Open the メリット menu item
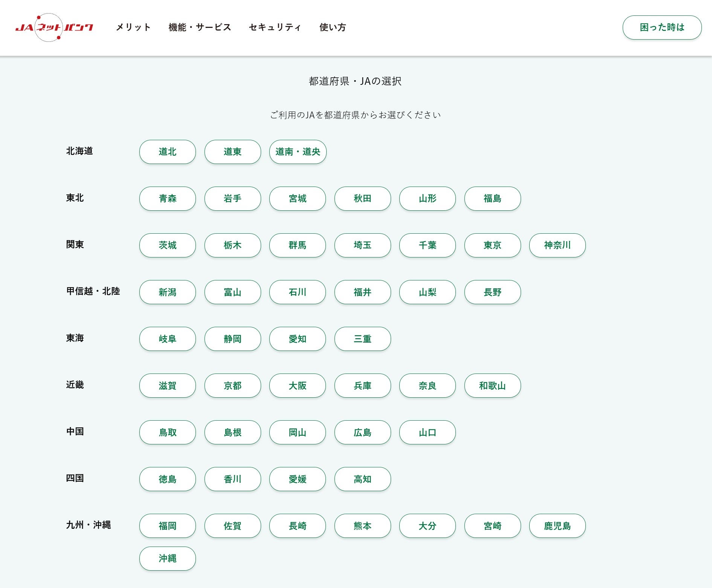The width and height of the screenshot is (712, 588). (133, 28)
